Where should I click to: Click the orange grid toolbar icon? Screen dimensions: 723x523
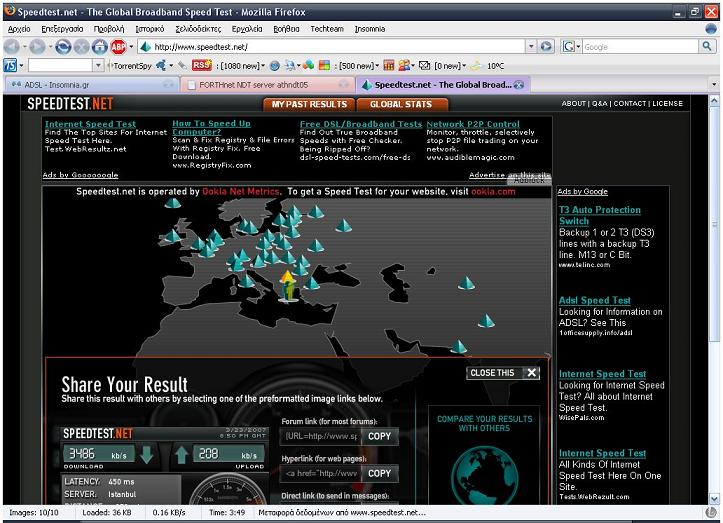point(389,65)
